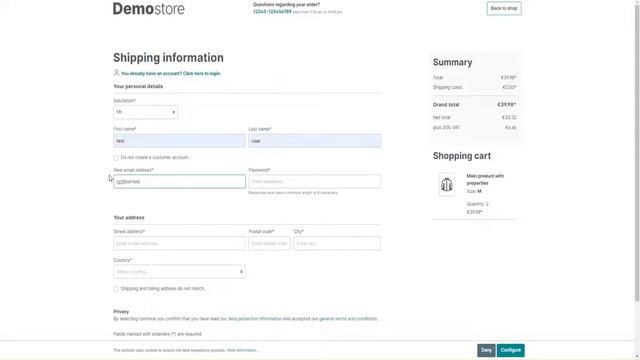Click the City input field
Viewport: 640px width, 360px height.
(x=337, y=243)
